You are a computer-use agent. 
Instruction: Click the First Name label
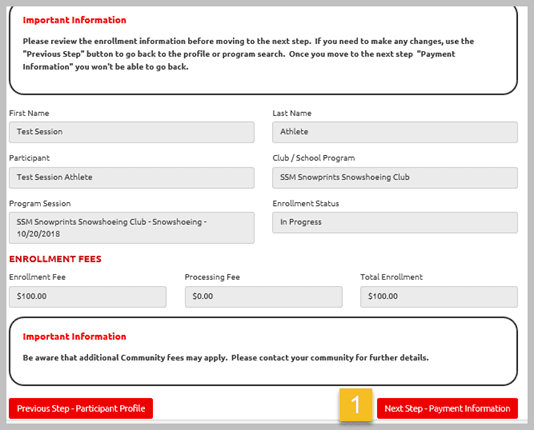click(x=29, y=113)
